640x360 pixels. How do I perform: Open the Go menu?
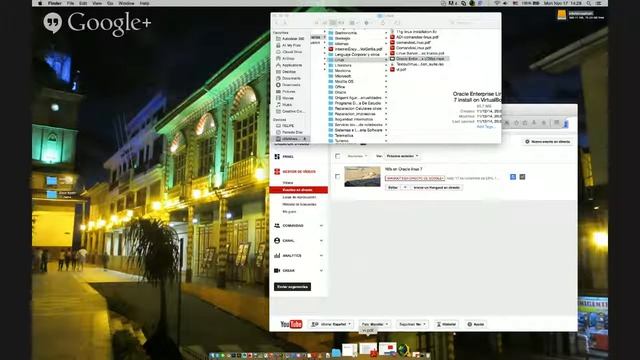point(110,3)
